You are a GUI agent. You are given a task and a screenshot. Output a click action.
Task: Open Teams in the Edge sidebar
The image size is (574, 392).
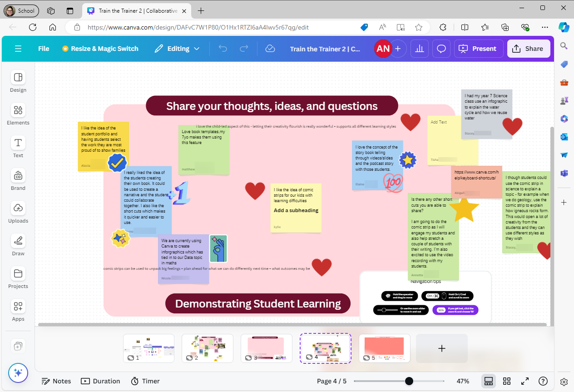click(x=564, y=173)
